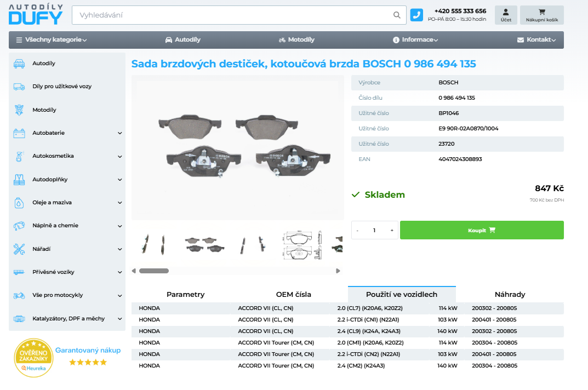Select the Nářadí tools icon
The image size is (588, 390).
pos(19,249)
